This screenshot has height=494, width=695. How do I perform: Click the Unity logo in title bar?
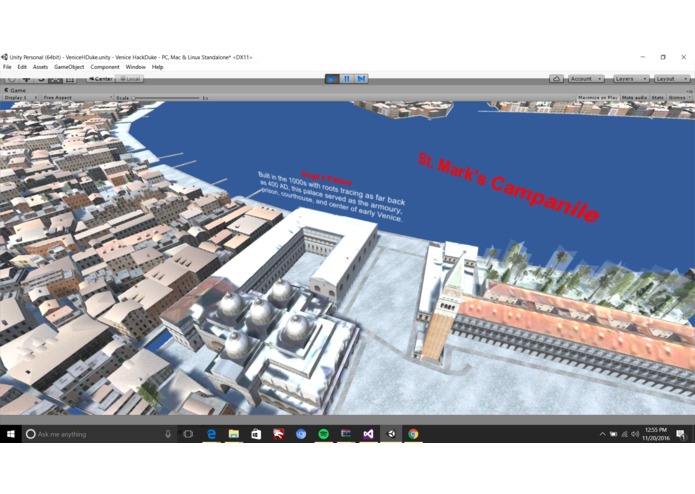(4, 57)
